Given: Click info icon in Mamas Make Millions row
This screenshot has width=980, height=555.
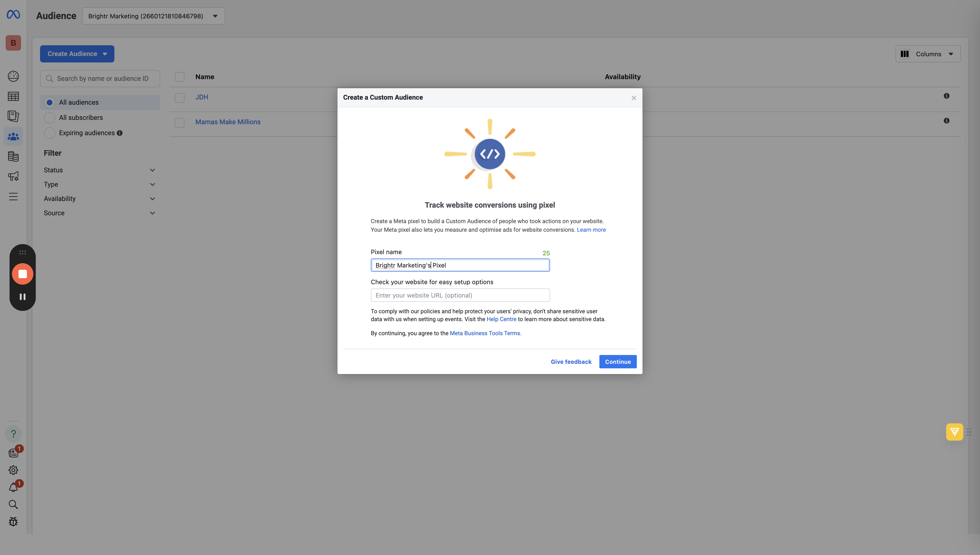Looking at the screenshot, I should click(x=946, y=121).
